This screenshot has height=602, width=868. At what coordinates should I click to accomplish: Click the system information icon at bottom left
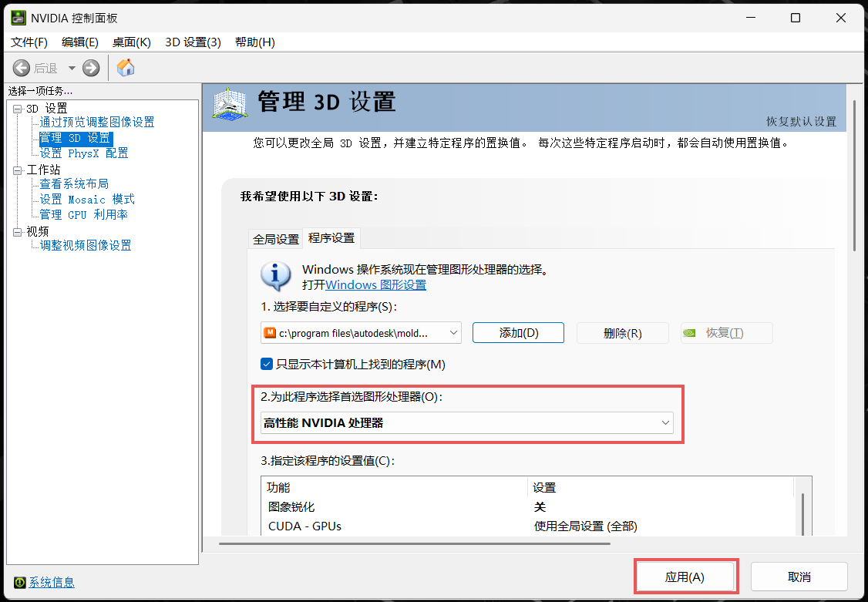pyautogui.click(x=20, y=582)
